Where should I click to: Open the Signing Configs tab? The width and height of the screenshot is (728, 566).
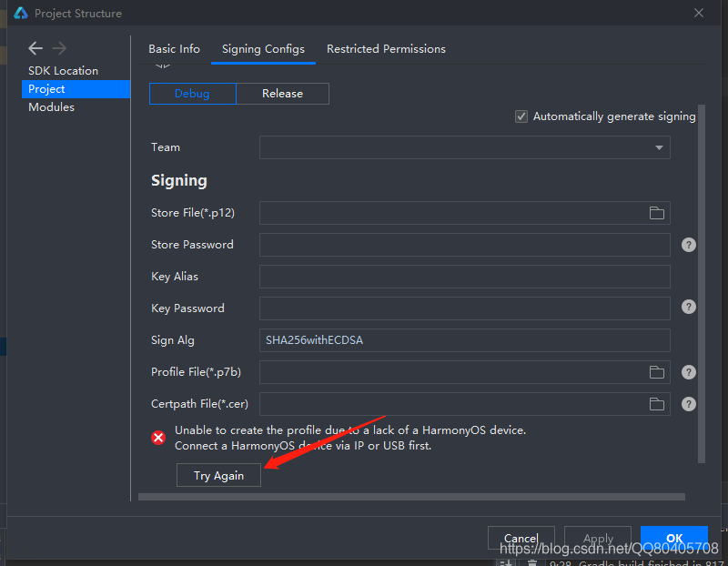pos(263,49)
